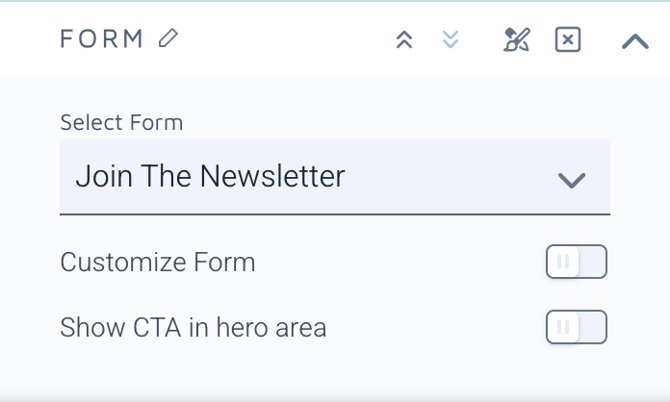The width and height of the screenshot is (670, 402).
Task: Select the Join The Newsletter form value
Action: coord(210,177)
